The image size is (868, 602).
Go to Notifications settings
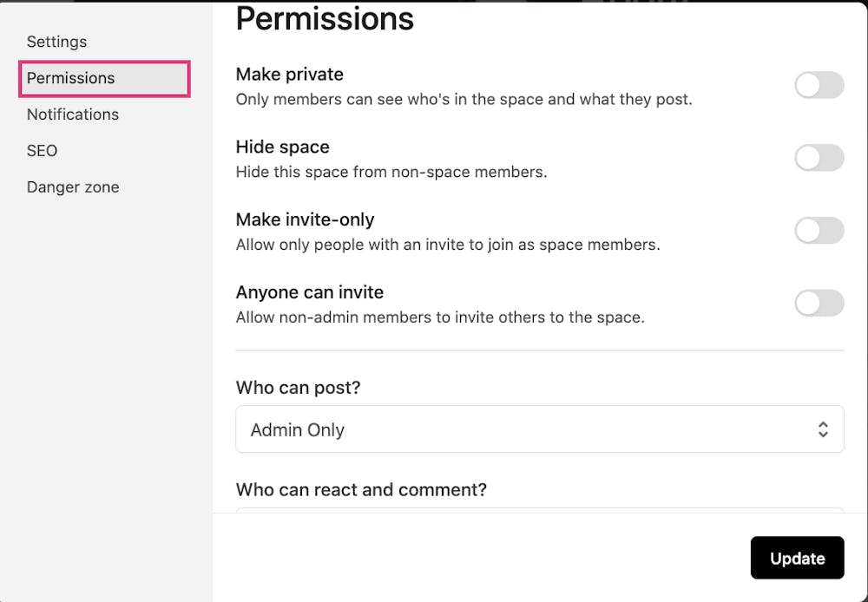pos(73,115)
